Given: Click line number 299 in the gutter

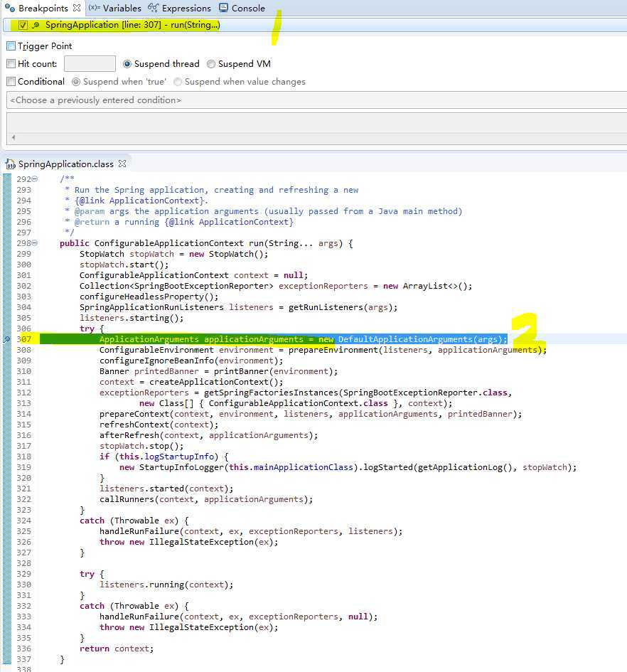Looking at the screenshot, I should click(x=23, y=254).
